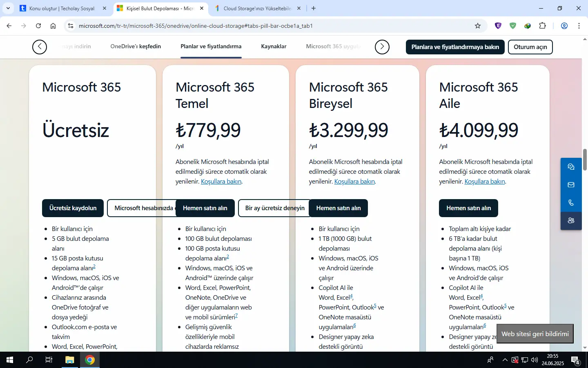
Task: Open the Web sitesi geri bildirimi button
Action: (x=535, y=334)
